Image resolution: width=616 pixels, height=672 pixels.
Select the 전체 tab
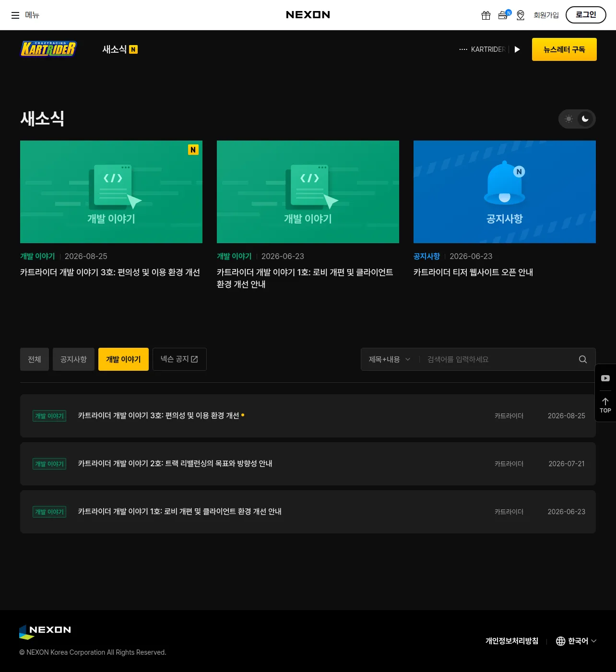pos(35,359)
